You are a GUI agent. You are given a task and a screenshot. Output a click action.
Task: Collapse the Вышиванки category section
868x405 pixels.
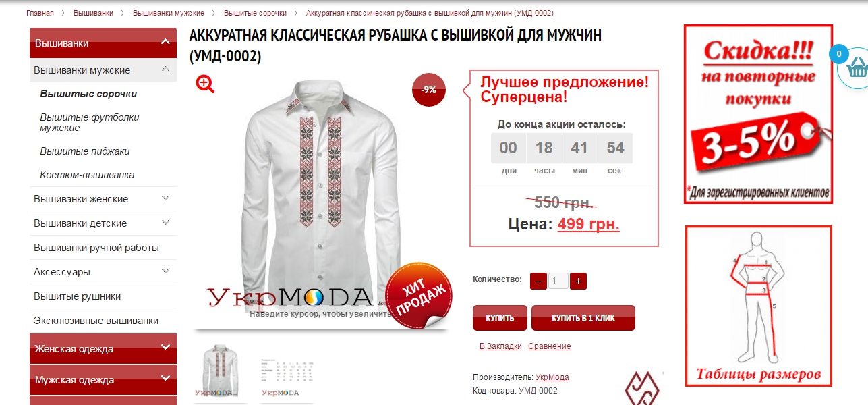pyautogui.click(x=165, y=43)
